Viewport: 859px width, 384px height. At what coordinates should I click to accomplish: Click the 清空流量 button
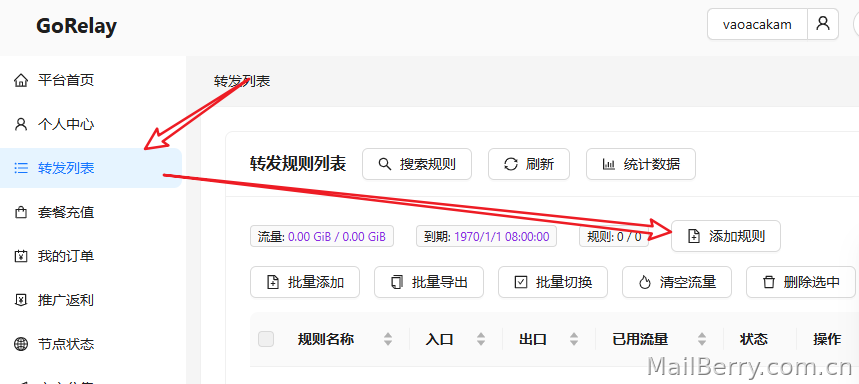tap(677, 282)
